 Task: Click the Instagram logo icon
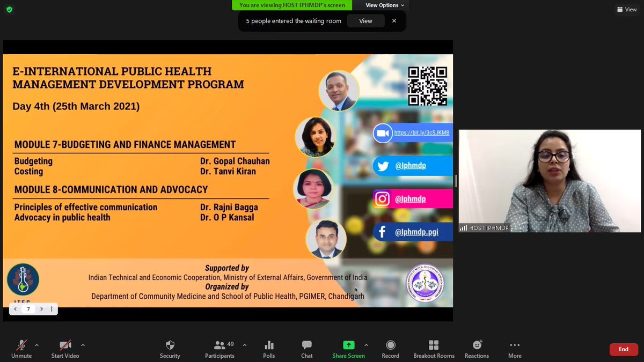coord(382,199)
